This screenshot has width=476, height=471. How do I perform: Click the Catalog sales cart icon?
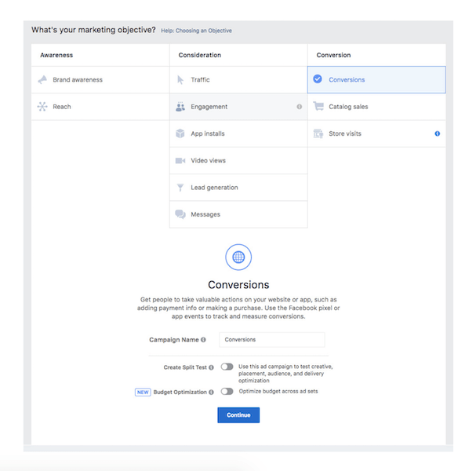tap(318, 107)
